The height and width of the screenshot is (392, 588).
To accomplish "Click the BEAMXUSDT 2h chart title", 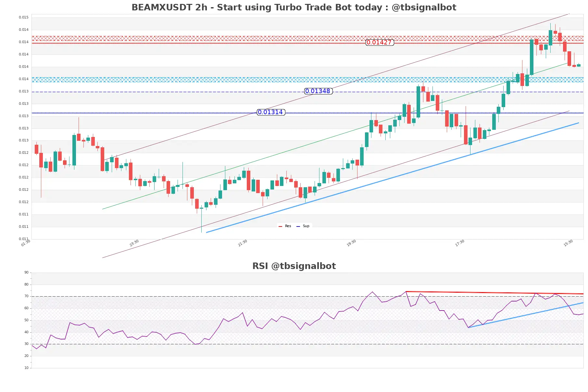I will coord(294,7).
